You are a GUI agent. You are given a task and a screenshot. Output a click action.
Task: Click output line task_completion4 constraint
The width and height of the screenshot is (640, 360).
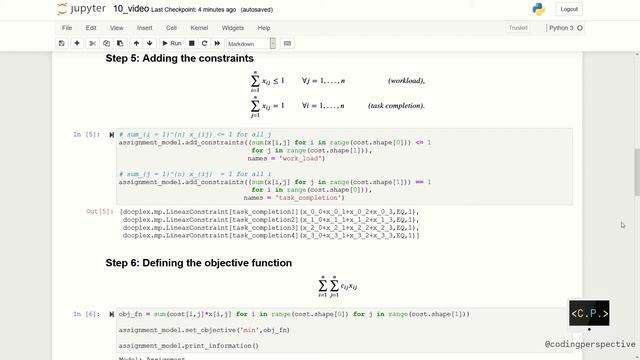click(x=271, y=236)
